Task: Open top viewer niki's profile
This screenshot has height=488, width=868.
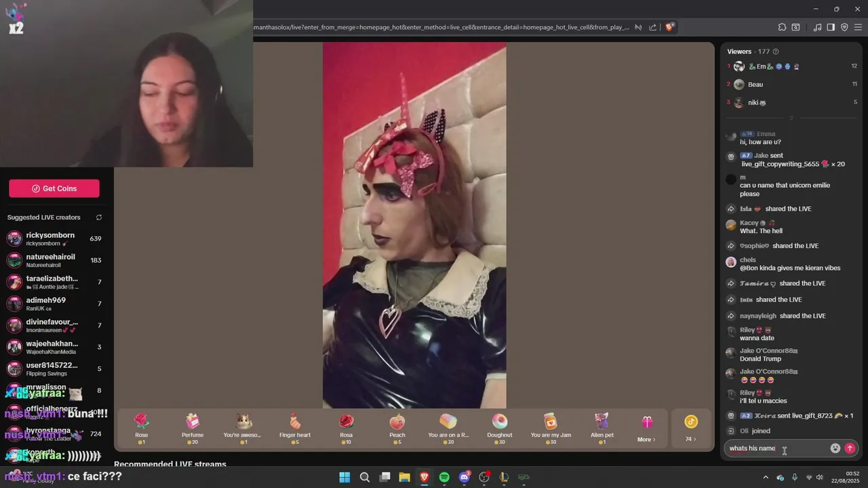Action: (x=791, y=102)
